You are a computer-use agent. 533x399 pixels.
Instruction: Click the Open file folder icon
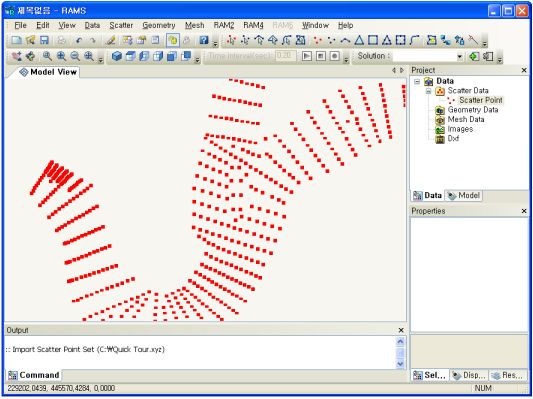31,40
